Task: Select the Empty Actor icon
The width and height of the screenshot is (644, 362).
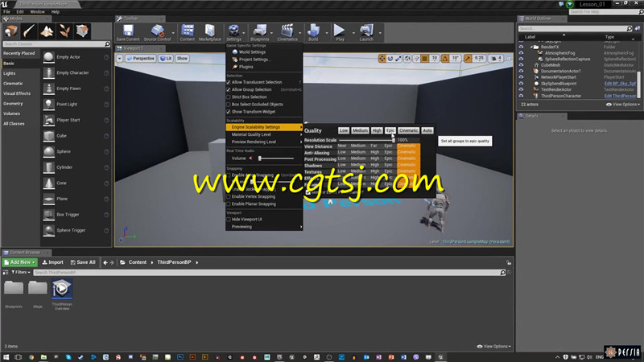Action: pyautogui.click(x=48, y=57)
